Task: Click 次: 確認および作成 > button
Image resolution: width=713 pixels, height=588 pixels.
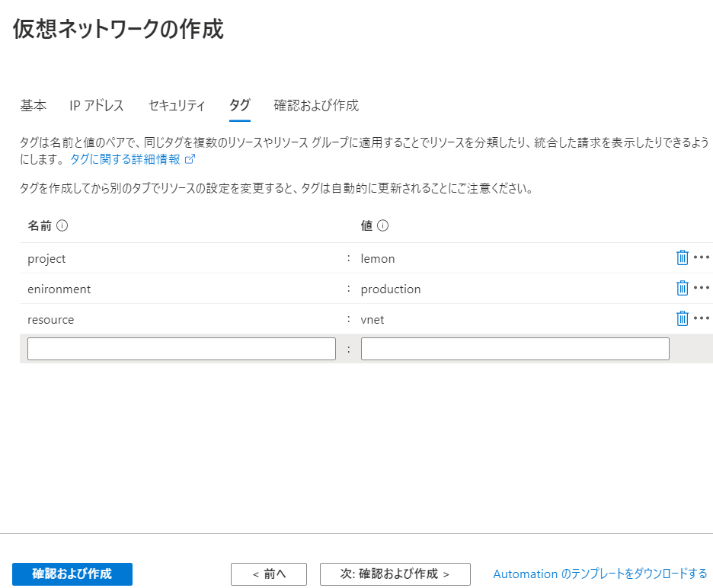Action: (x=395, y=574)
